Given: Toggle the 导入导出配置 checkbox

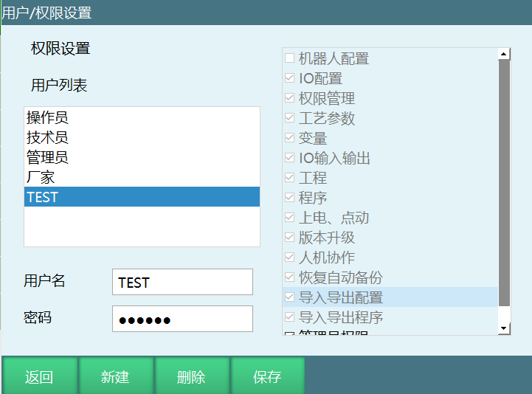Looking at the screenshot, I should coord(290,297).
